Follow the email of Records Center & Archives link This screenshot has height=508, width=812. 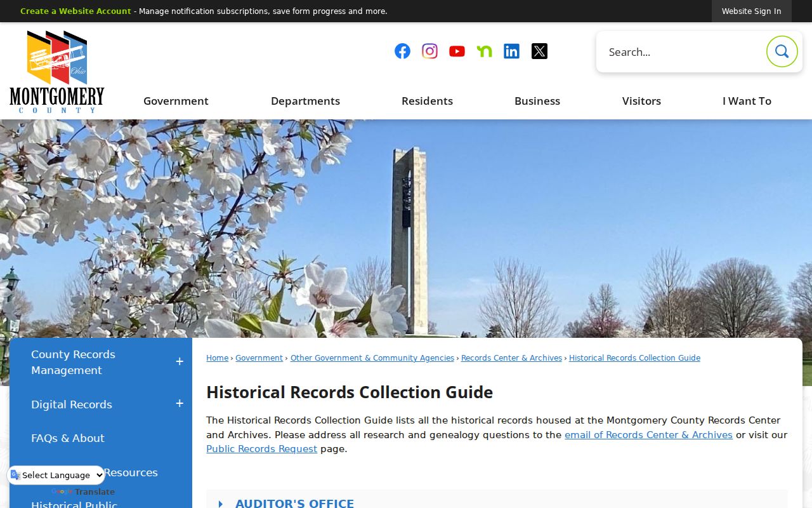point(648,435)
